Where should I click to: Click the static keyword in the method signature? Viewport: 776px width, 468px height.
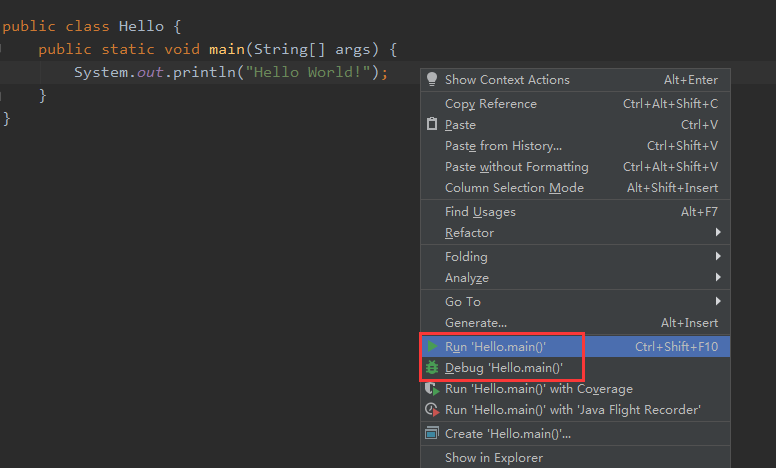click(x=128, y=49)
